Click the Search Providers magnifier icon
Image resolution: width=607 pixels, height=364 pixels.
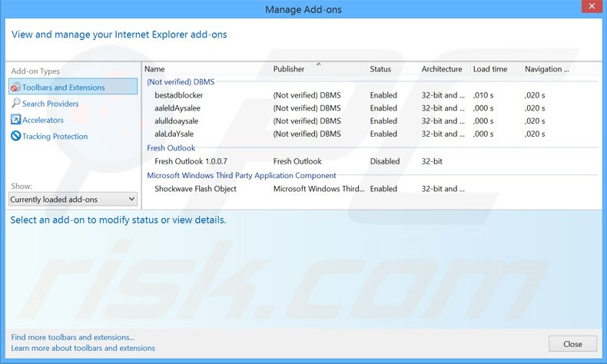pyautogui.click(x=15, y=104)
